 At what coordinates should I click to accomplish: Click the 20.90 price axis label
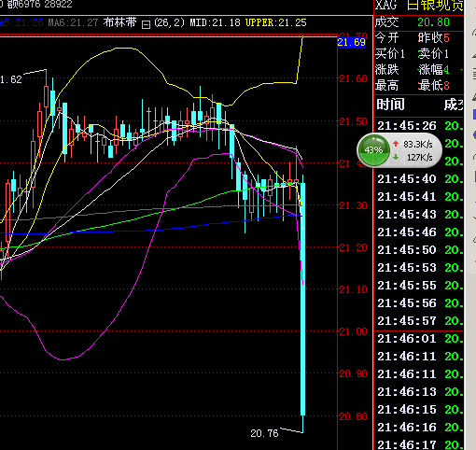click(353, 373)
